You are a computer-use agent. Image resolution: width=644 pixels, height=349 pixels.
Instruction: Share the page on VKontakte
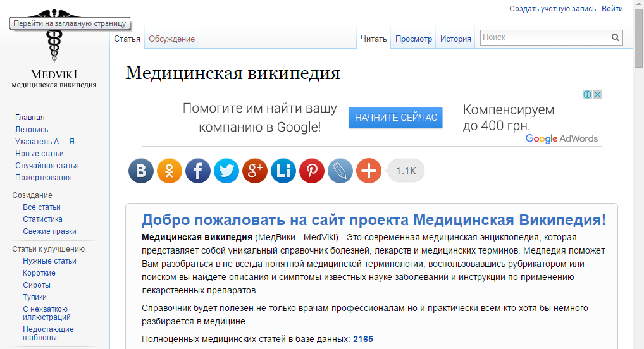(141, 171)
